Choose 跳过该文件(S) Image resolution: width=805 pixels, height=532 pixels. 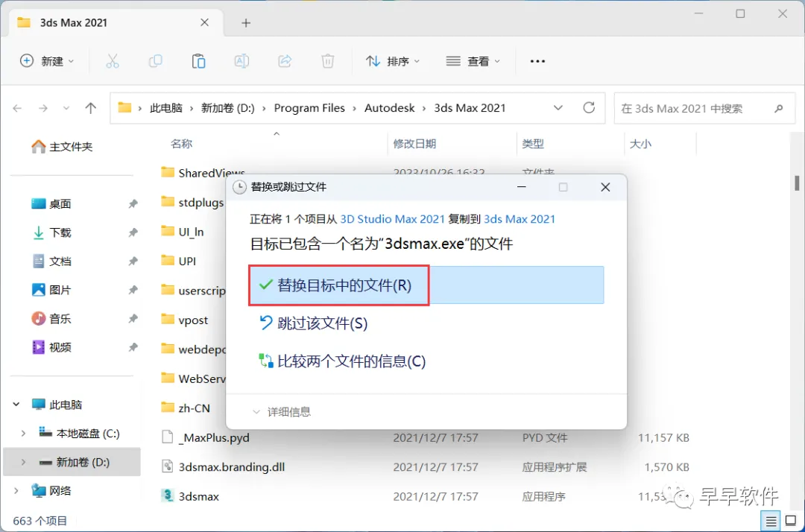(x=314, y=323)
